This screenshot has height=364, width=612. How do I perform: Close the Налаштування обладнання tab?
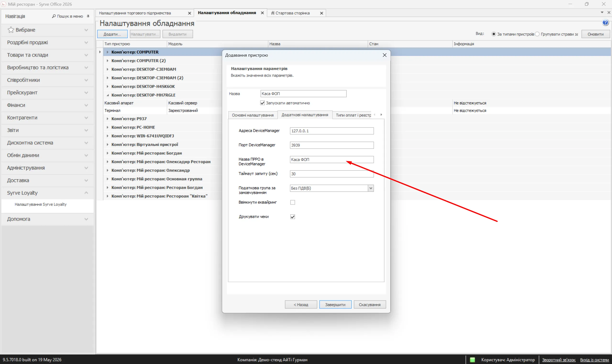[x=262, y=13]
